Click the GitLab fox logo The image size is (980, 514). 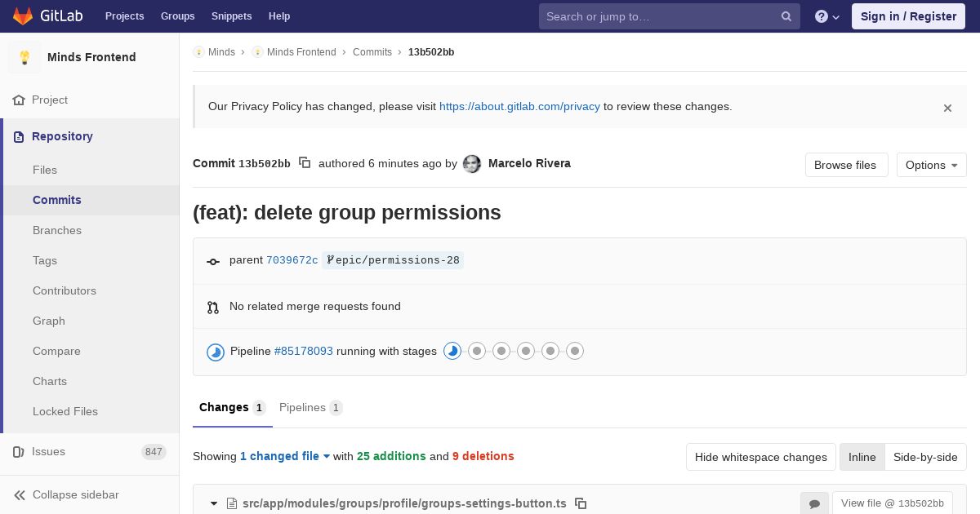tap(23, 16)
